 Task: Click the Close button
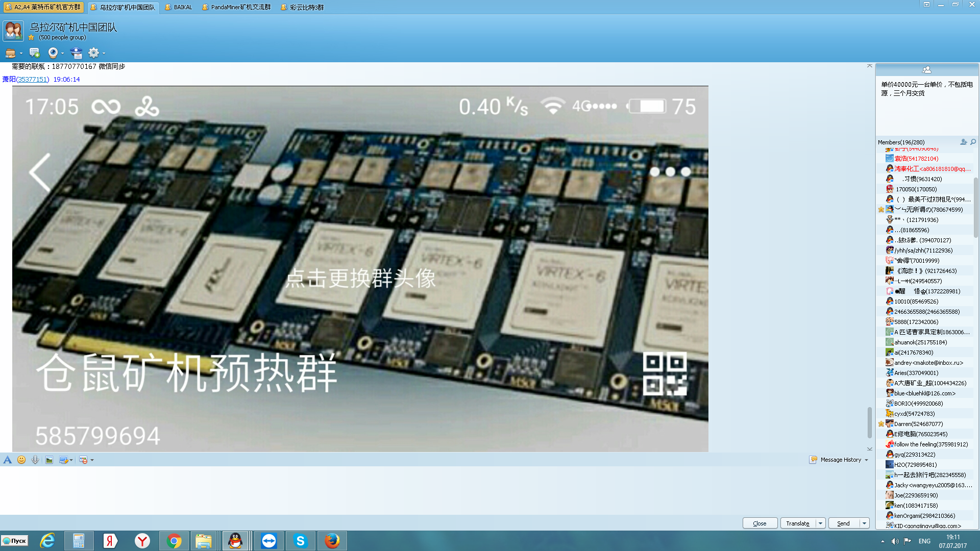point(759,523)
